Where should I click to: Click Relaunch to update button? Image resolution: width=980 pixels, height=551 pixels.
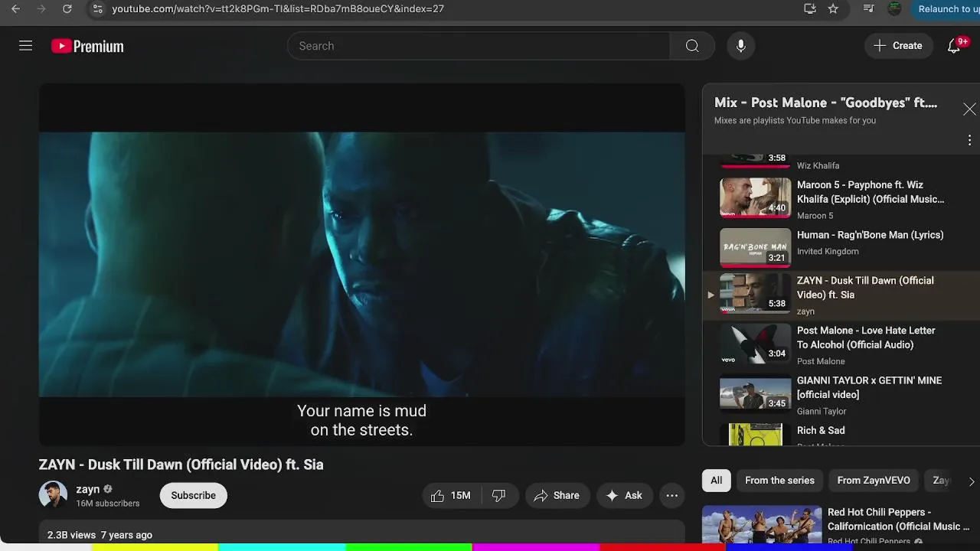(x=946, y=9)
